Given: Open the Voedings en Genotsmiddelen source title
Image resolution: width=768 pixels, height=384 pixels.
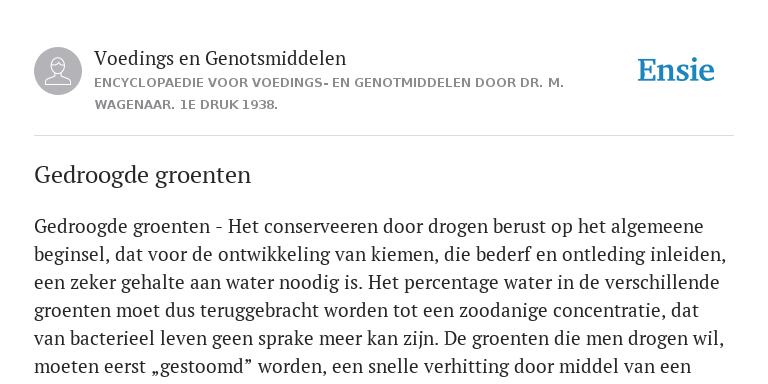Looking at the screenshot, I should (220, 58).
